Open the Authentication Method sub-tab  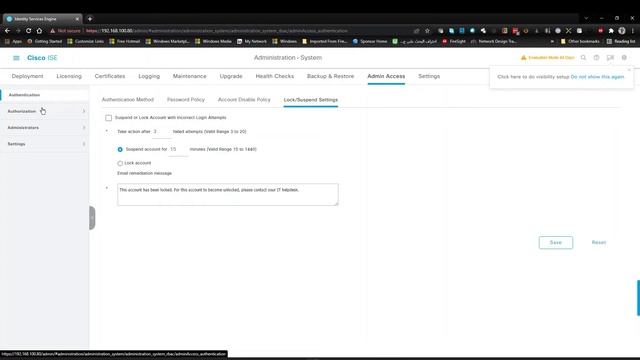click(128, 100)
